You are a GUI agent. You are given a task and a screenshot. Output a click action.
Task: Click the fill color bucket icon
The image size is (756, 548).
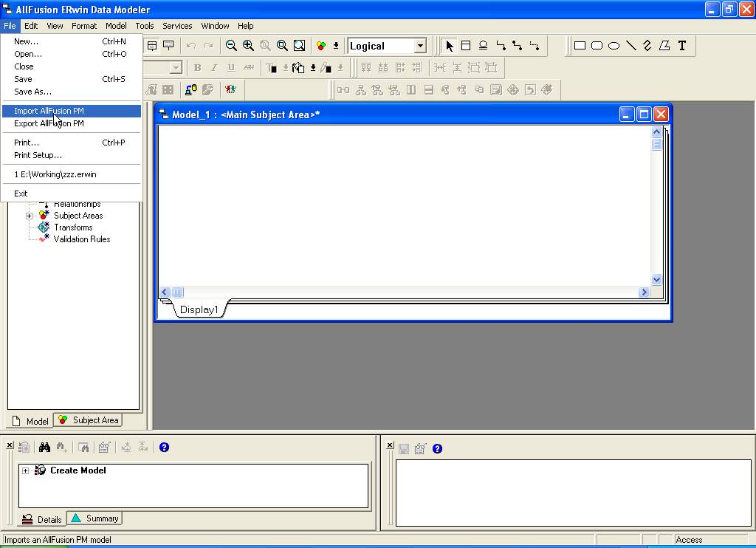[298, 68]
